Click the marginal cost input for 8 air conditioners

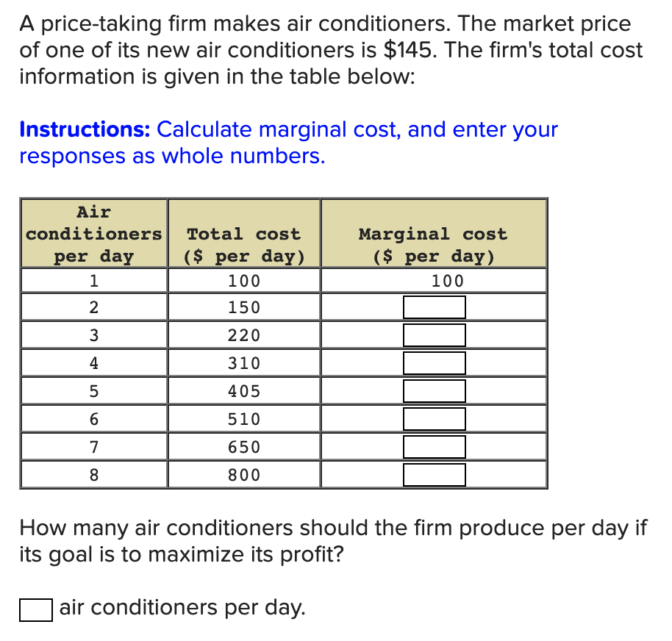(x=434, y=474)
